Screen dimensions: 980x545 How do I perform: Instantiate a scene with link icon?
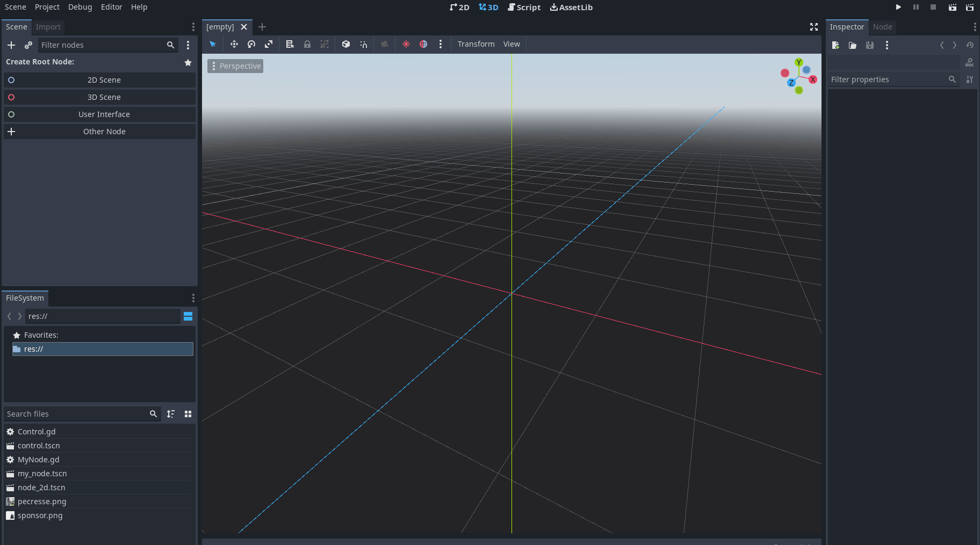[28, 45]
